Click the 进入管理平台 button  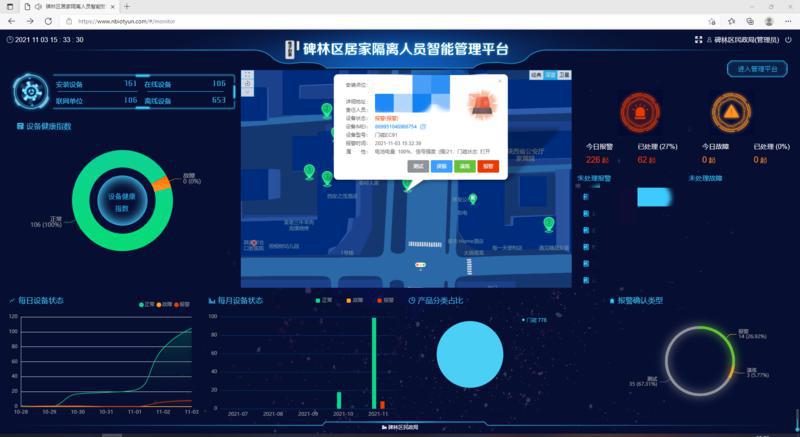pyautogui.click(x=756, y=69)
